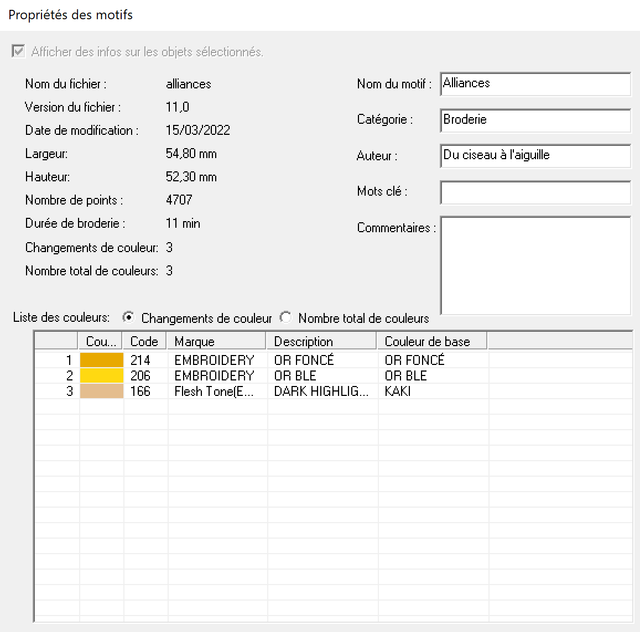Click the Durée de broderie label
The width and height of the screenshot is (640, 632).
pyautogui.click(x=75, y=223)
